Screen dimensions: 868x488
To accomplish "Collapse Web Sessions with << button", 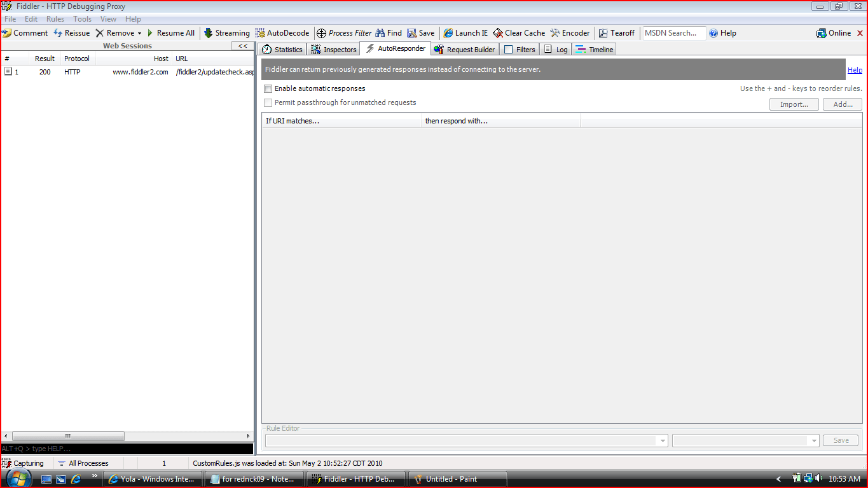I will click(243, 46).
